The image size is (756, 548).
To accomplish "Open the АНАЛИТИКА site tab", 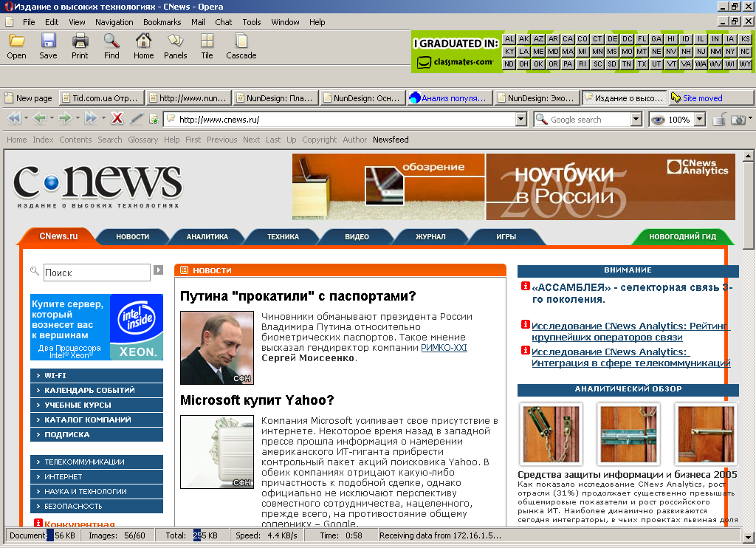I will 207,237.
